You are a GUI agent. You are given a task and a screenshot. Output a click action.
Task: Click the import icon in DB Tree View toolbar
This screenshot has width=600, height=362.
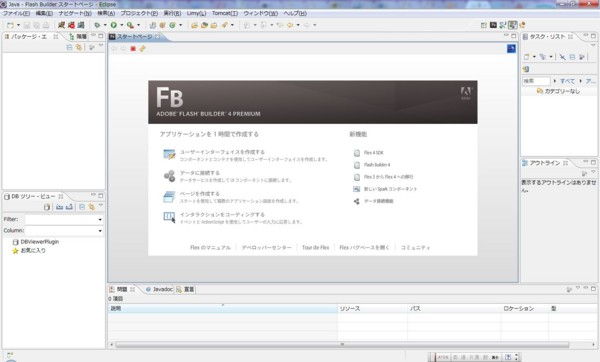59,207
